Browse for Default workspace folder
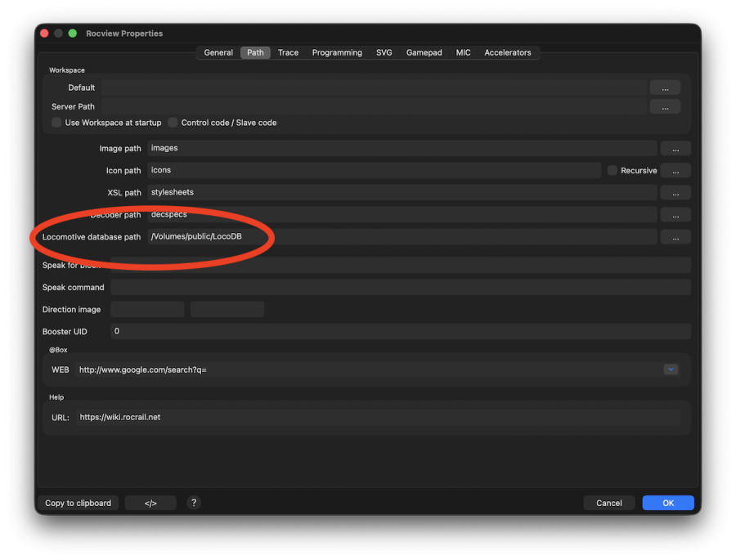Viewport: 736px width, 560px height. [x=665, y=87]
